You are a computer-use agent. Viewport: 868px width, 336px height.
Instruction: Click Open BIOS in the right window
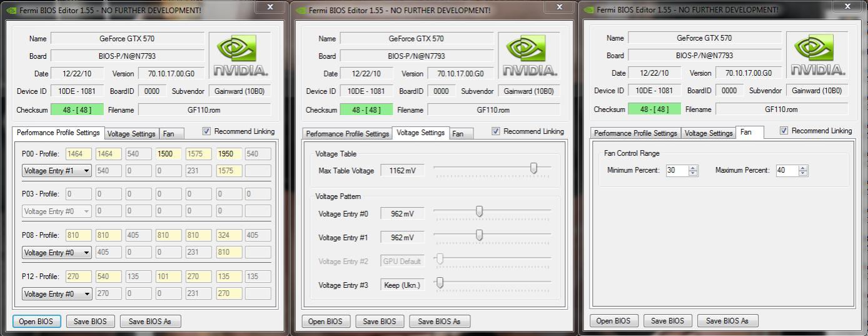click(613, 321)
